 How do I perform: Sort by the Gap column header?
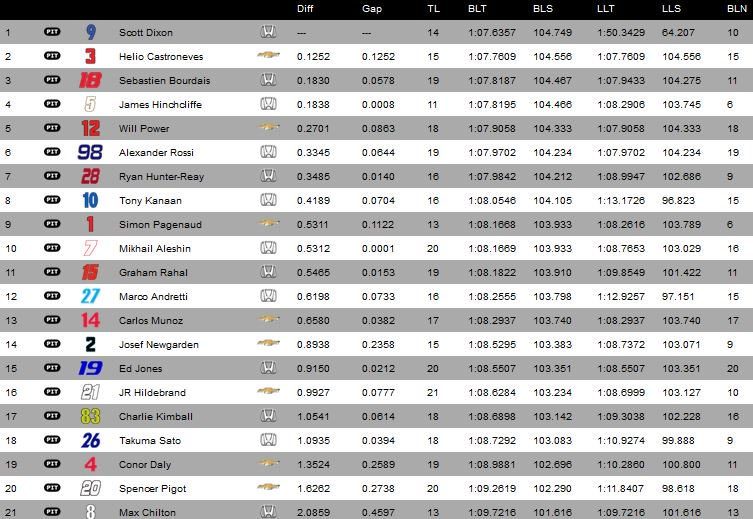372,9
